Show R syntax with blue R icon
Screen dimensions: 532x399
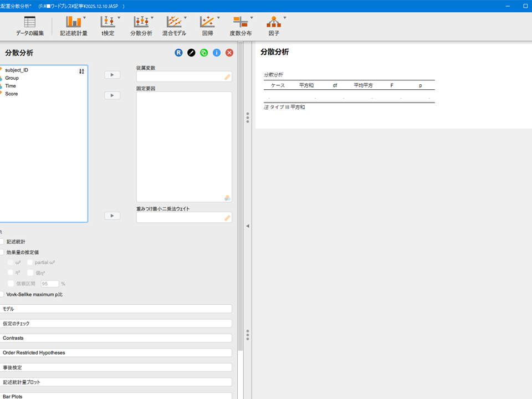178,53
